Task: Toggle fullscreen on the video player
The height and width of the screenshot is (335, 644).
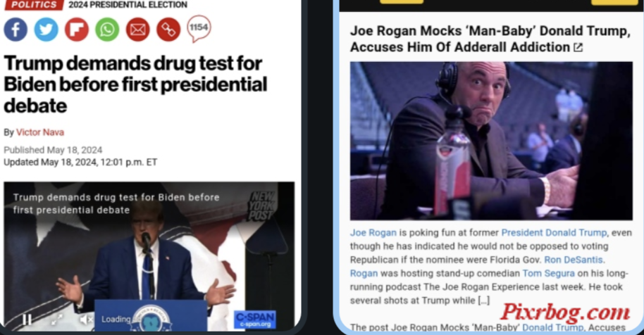Action: pos(56,320)
